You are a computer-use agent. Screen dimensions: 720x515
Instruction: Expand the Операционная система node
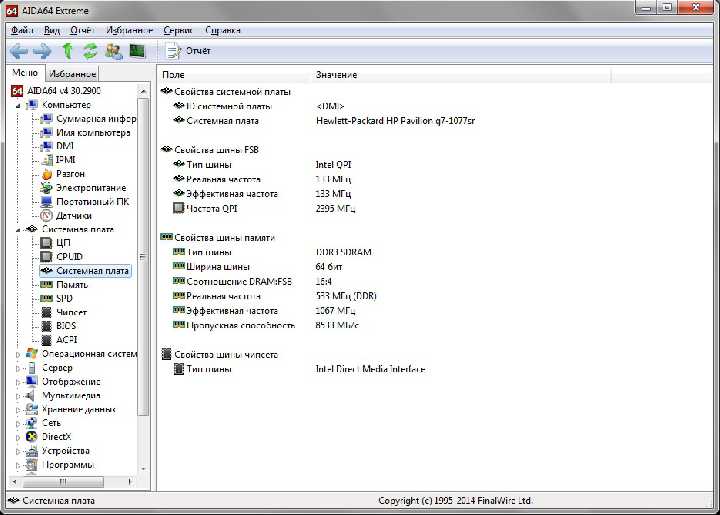click(x=18, y=354)
